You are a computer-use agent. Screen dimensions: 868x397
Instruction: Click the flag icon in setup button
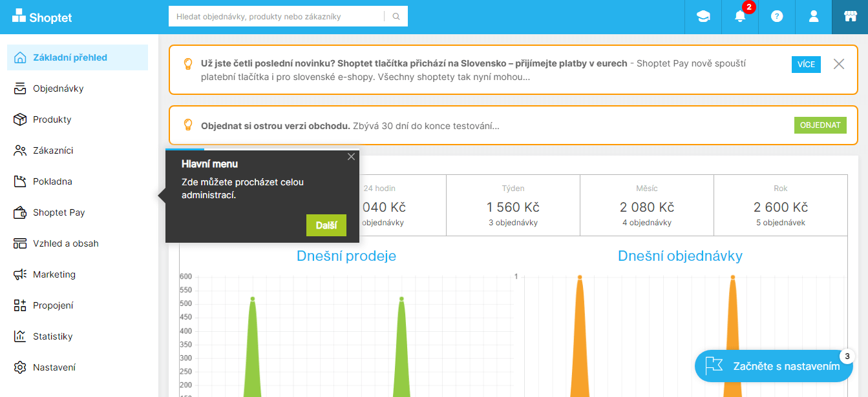(x=714, y=366)
